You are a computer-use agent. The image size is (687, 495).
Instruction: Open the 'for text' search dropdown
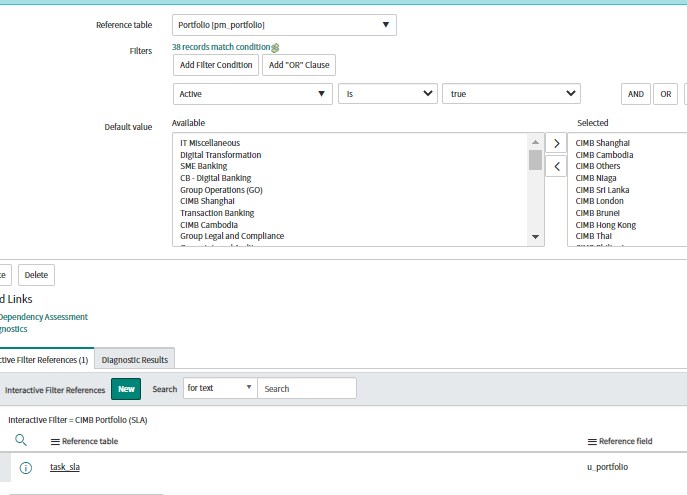point(220,388)
